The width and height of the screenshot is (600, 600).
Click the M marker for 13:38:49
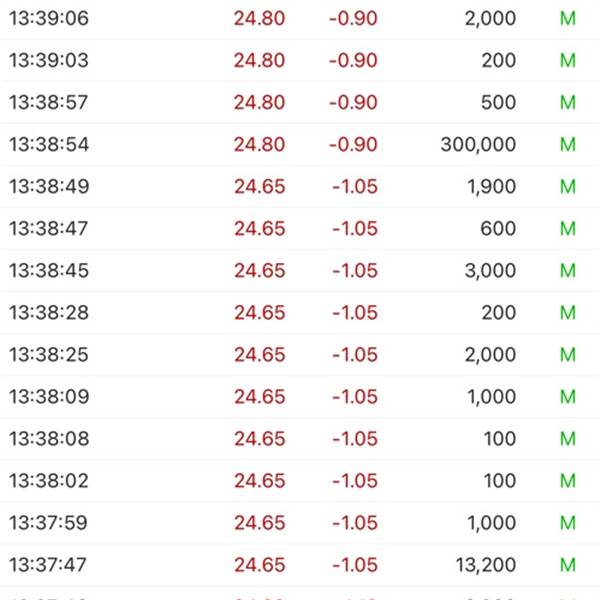coord(568,187)
